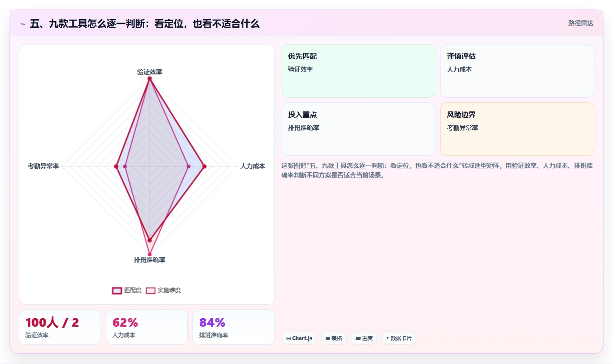Click the 数据卡片 tag chip
This screenshot has height=364, width=613.
point(399,338)
